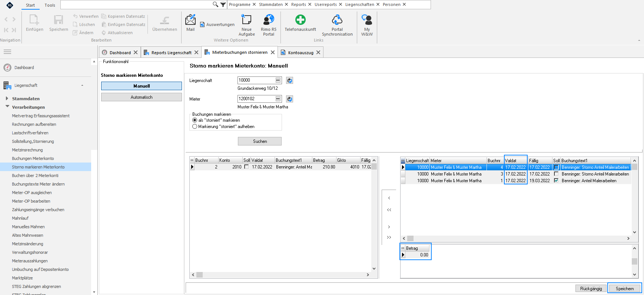The width and height of the screenshot is (644, 295).
Task: Open Mahnlauf in the sidebar
Action: pos(20,218)
